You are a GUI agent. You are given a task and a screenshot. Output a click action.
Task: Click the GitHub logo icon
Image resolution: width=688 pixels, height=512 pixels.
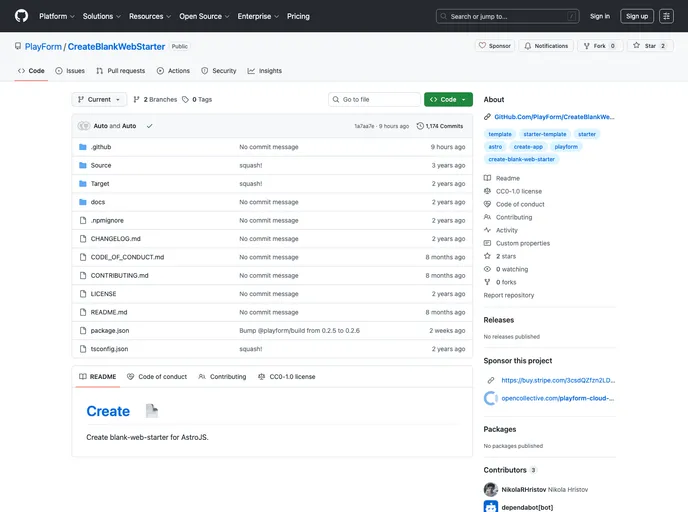pyautogui.click(x=21, y=16)
